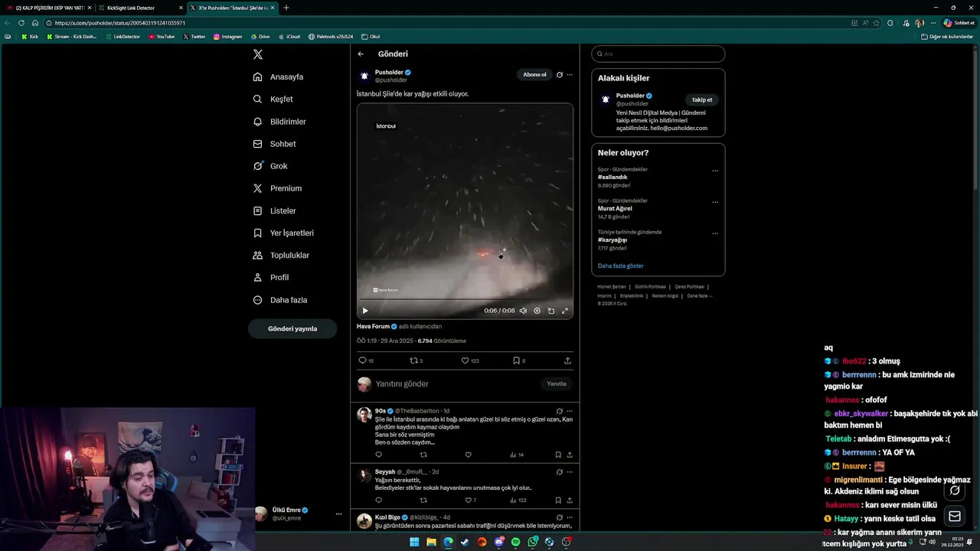
Task: Open options on Kızıl Bige's reply
Action: tap(570, 517)
